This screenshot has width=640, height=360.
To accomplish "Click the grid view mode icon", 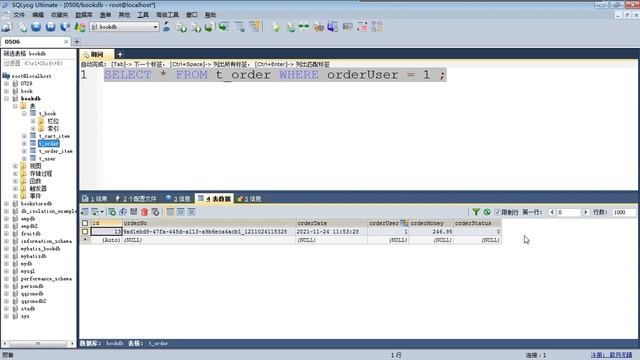I will [x=170, y=212].
